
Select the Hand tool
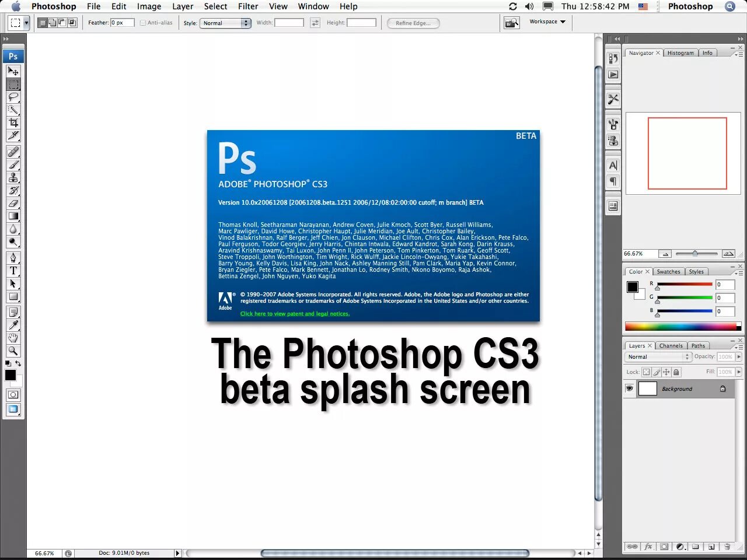click(13, 338)
